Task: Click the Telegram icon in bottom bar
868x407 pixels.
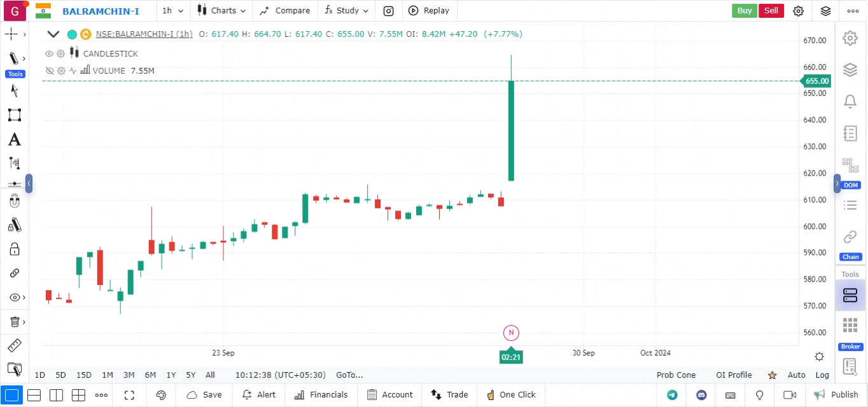Action: click(x=672, y=395)
